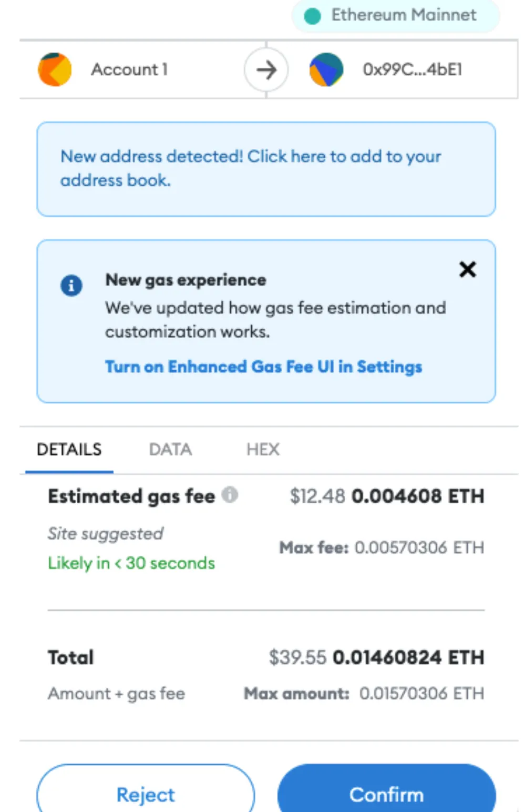The width and height of the screenshot is (525, 812).
Task: Click the recipient address 0x99C...4bE1
Action: (412, 69)
